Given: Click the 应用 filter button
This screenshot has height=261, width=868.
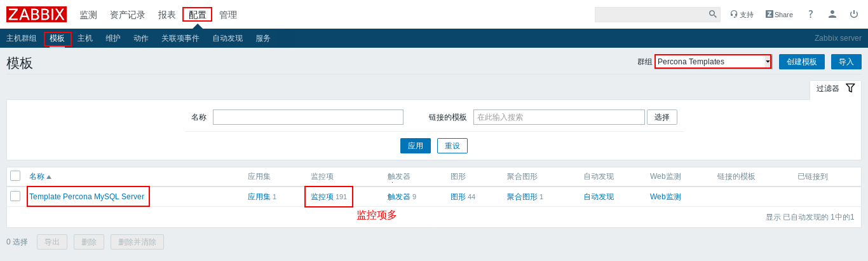Looking at the screenshot, I should point(416,146).
